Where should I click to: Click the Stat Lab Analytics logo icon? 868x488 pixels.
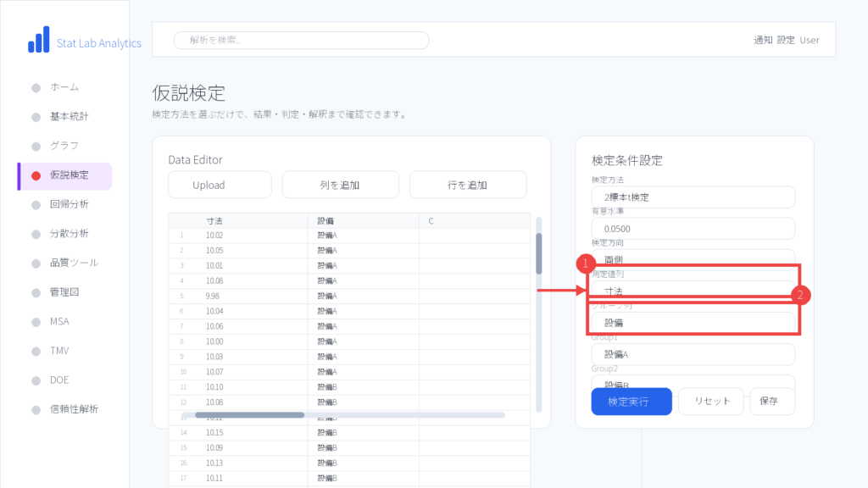coord(39,39)
